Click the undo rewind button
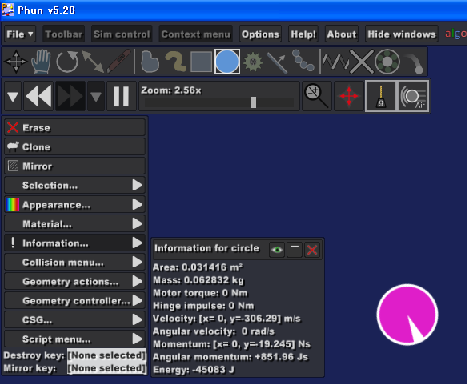 pos(38,96)
